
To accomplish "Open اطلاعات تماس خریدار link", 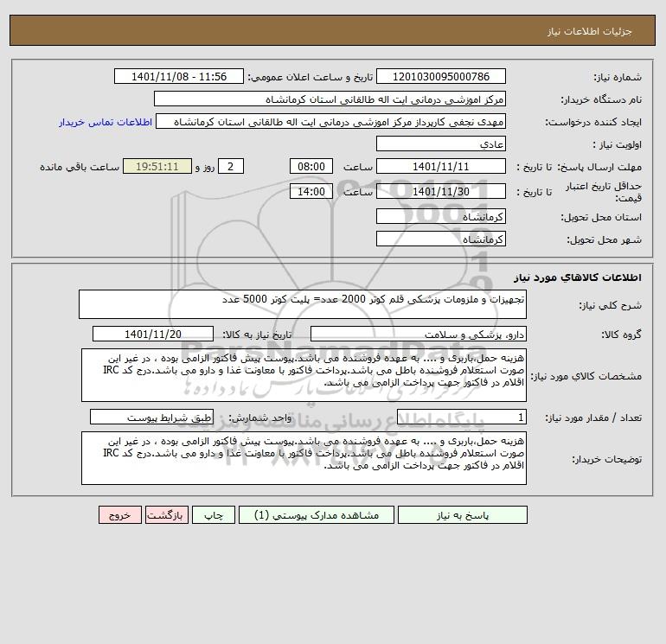I will click(x=106, y=122).
